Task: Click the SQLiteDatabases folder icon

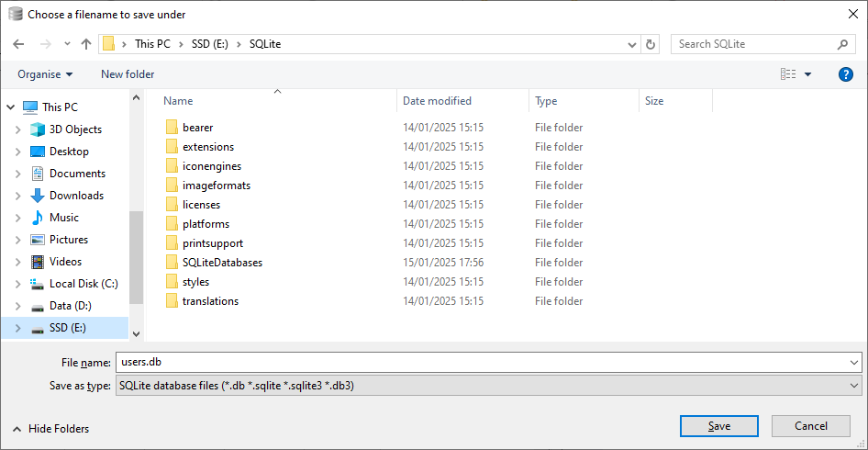Action: coord(172,262)
